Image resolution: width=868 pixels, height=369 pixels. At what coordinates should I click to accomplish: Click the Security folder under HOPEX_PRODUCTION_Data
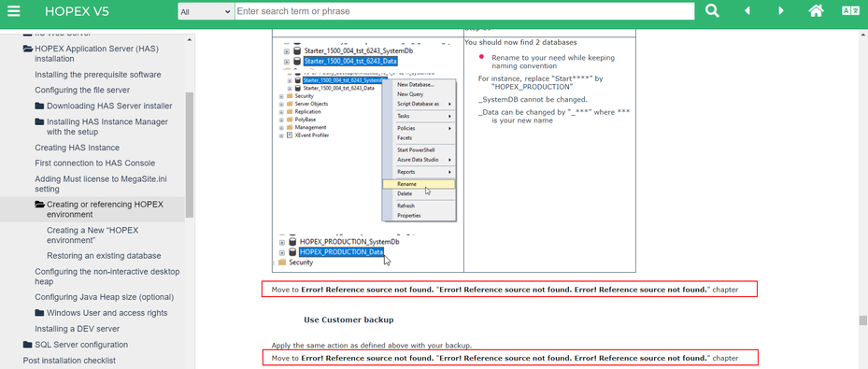(x=301, y=263)
